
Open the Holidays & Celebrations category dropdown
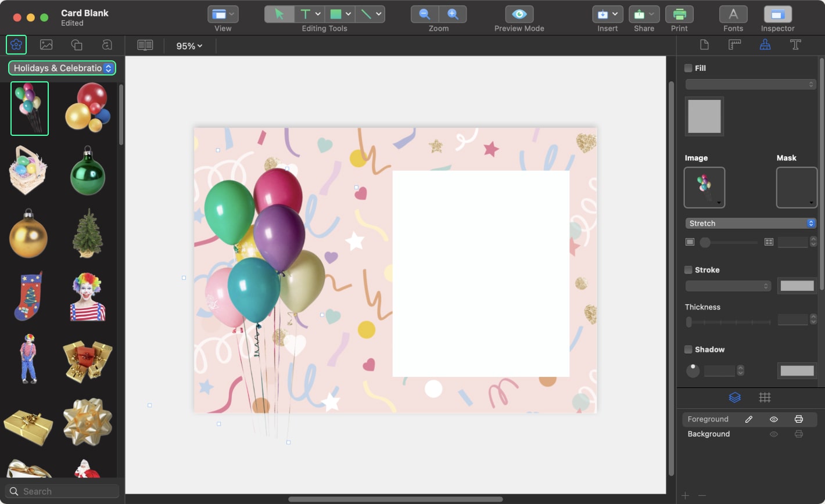(x=62, y=68)
